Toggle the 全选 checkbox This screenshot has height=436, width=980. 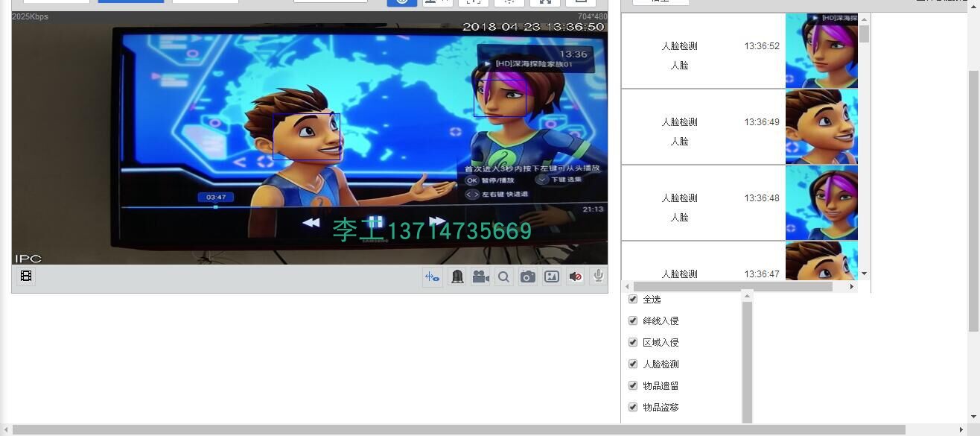point(633,299)
